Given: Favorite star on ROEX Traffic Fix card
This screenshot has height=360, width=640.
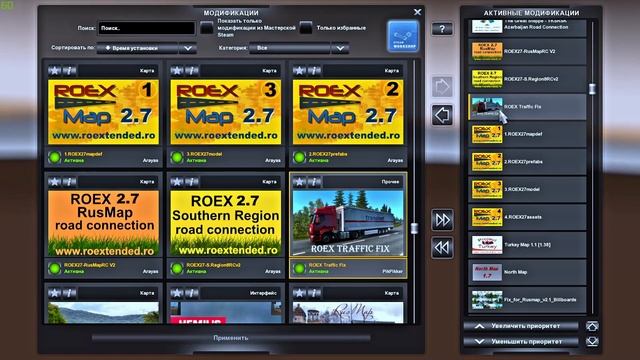Looking at the screenshot, I should pyautogui.click(x=299, y=182).
